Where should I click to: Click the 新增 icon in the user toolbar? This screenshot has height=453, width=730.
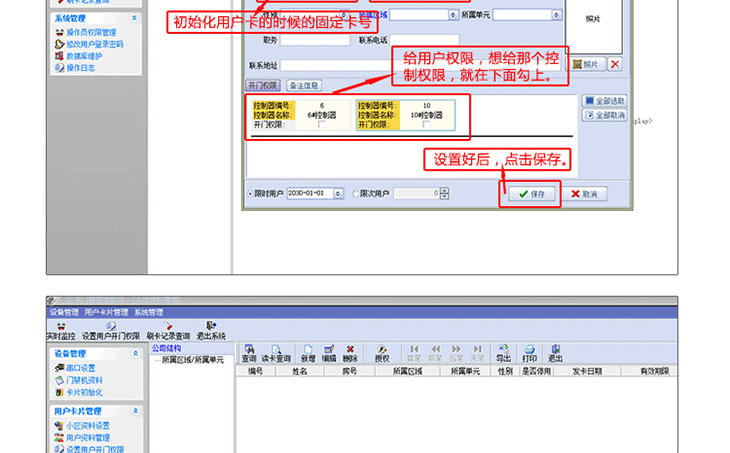pos(308,352)
